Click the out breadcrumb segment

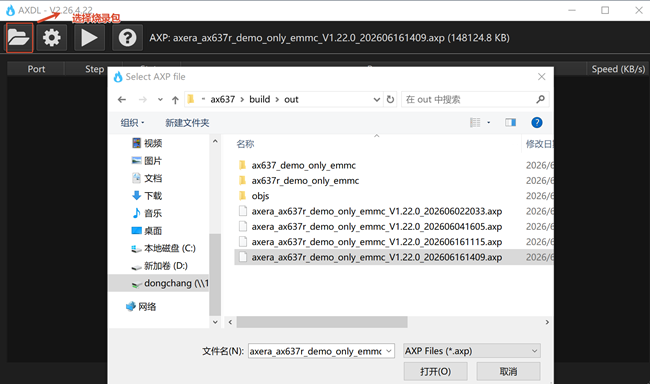click(x=291, y=100)
